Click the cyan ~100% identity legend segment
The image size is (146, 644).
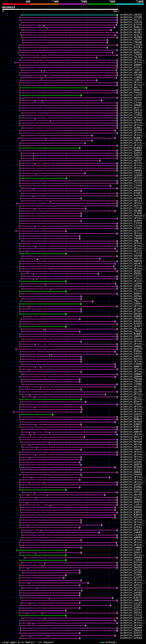130,4
